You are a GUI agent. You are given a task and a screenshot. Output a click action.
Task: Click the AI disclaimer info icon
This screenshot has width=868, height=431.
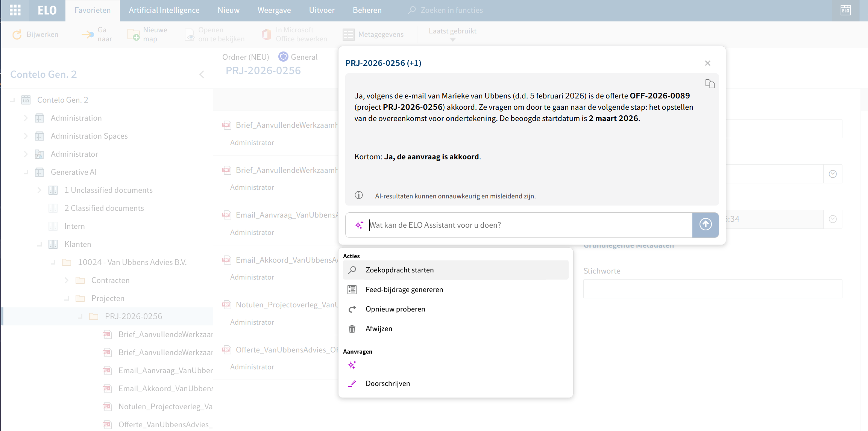[359, 195]
